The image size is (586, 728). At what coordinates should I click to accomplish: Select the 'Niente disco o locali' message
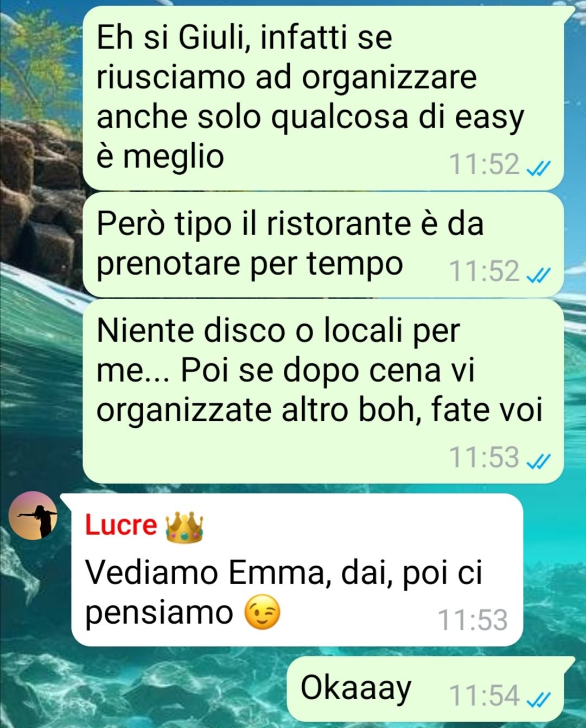click(323, 391)
